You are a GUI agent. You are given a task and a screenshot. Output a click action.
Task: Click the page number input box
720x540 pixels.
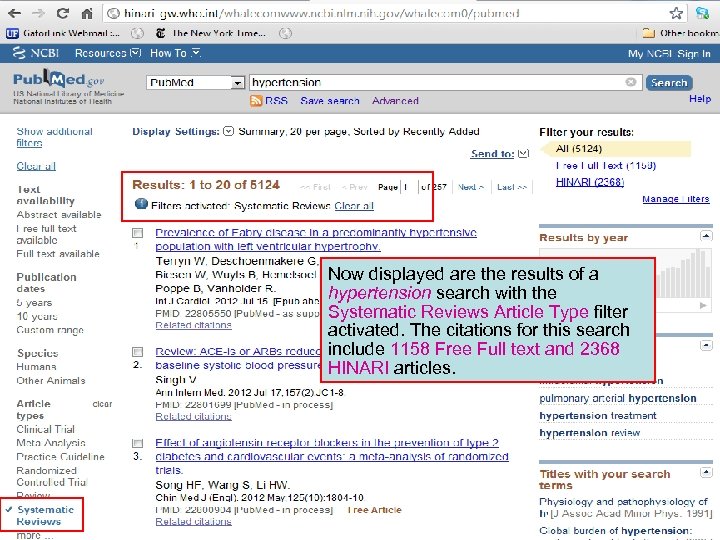tap(411, 187)
